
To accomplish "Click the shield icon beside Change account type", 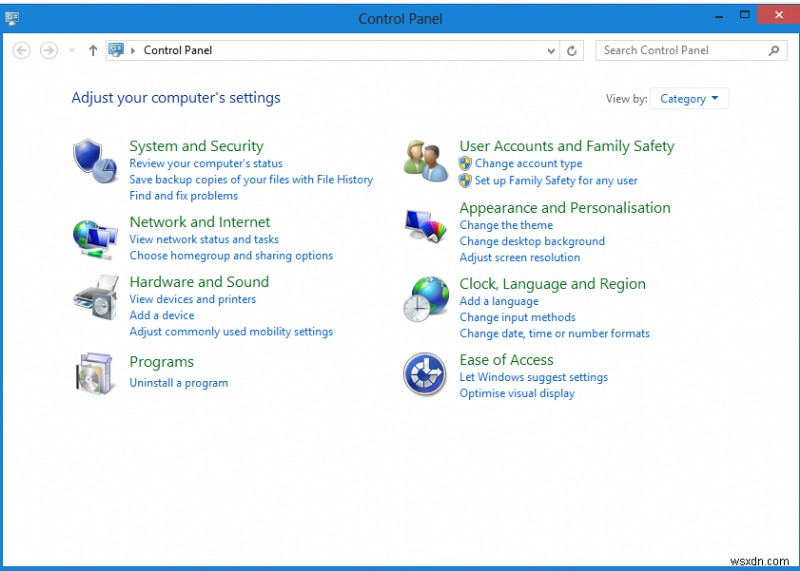I will pos(465,164).
